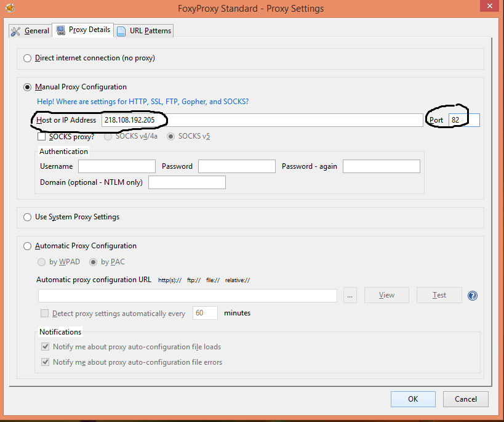Toggle notify about auto-configuration file loads
This screenshot has height=422, width=504.
click(x=46, y=347)
